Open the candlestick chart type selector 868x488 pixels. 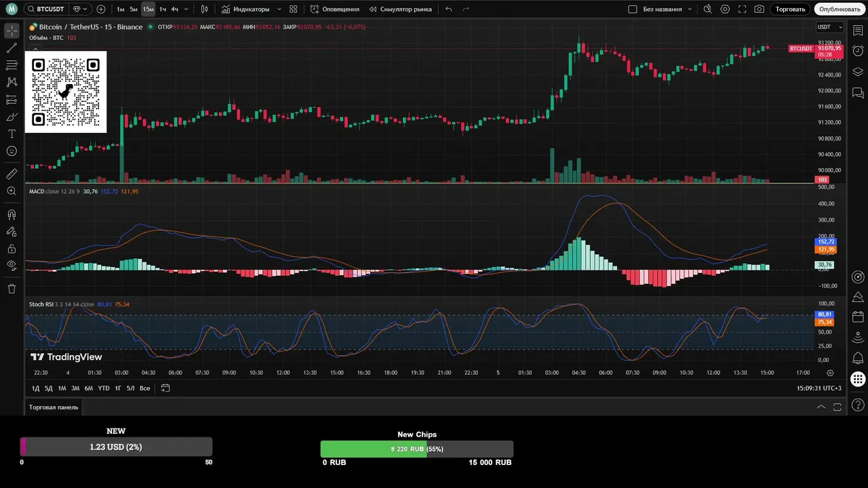(204, 9)
